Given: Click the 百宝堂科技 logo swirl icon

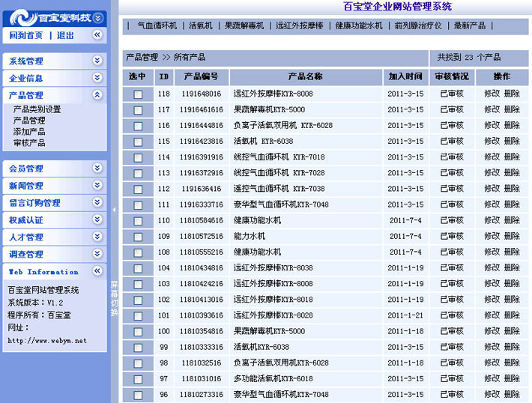Looking at the screenshot, I should coord(23,18).
